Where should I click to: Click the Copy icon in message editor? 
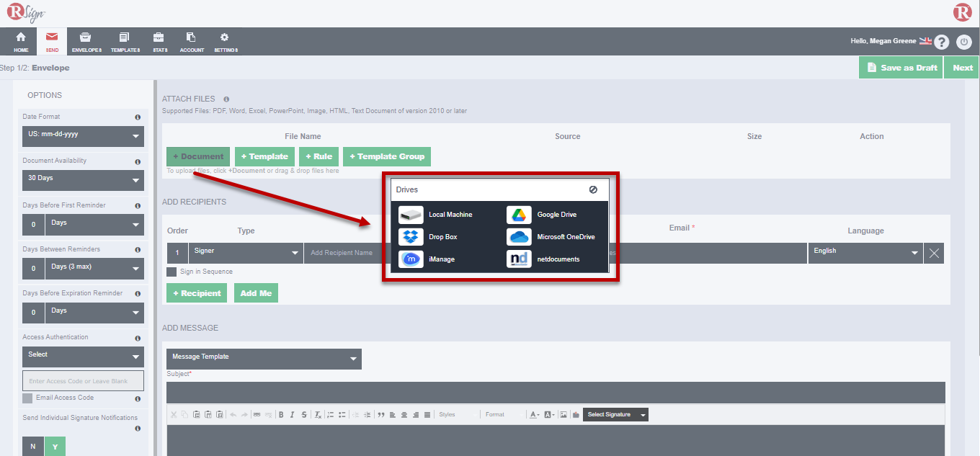click(184, 414)
